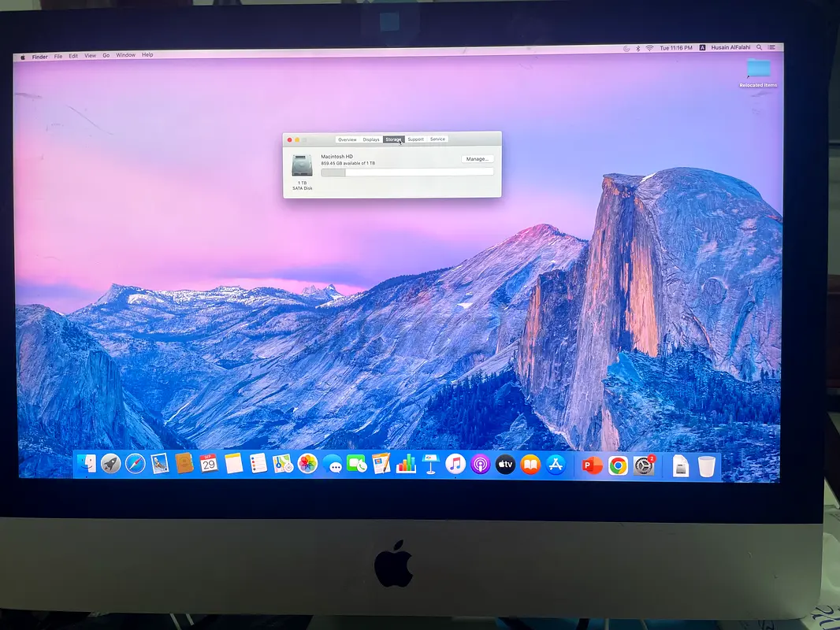Open the App Store
The image size is (840, 630).
point(556,465)
